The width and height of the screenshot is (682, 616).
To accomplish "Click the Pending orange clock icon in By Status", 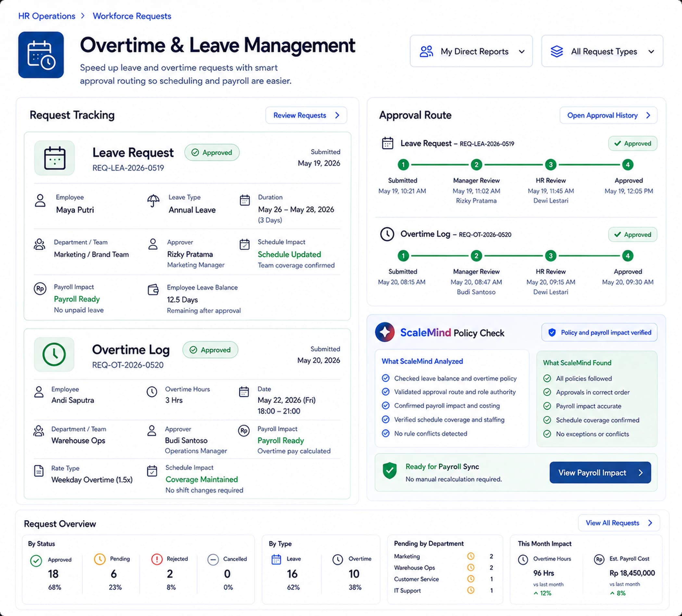I will (99, 559).
